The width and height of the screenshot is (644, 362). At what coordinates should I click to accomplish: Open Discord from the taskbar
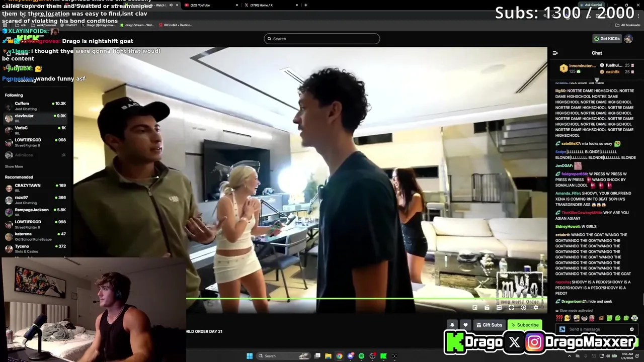click(350, 356)
